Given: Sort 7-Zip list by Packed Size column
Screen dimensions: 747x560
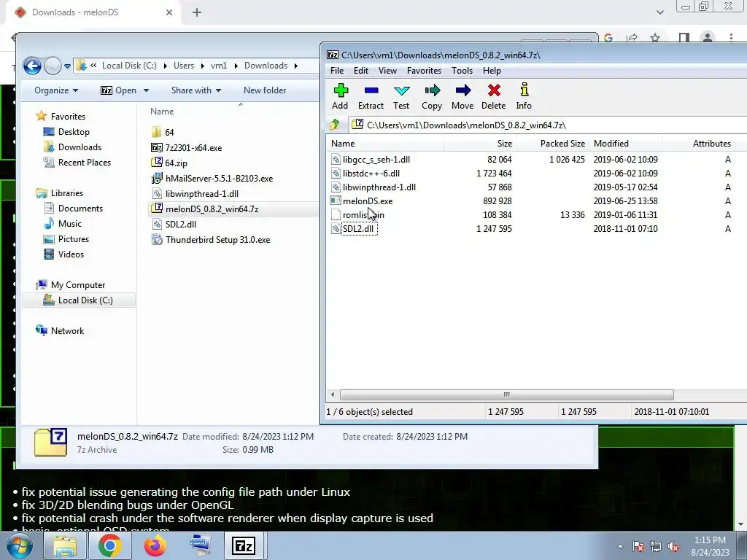Looking at the screenshot, I should click(553, 144).
